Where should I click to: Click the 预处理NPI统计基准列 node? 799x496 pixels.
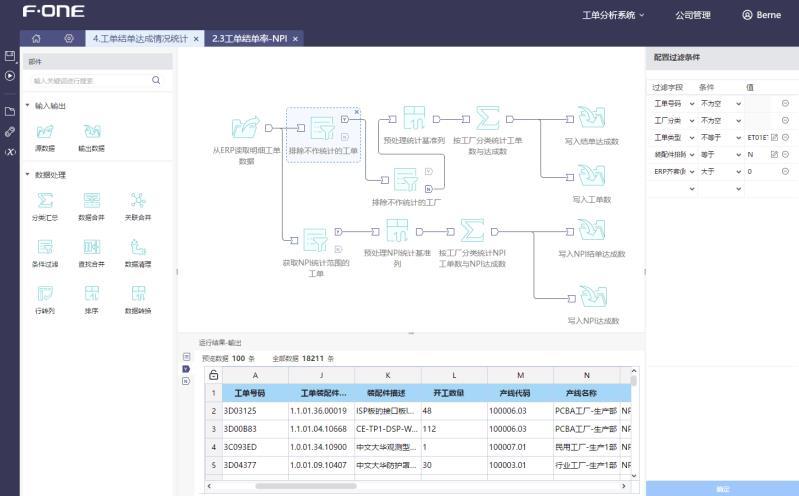point(397,230)
